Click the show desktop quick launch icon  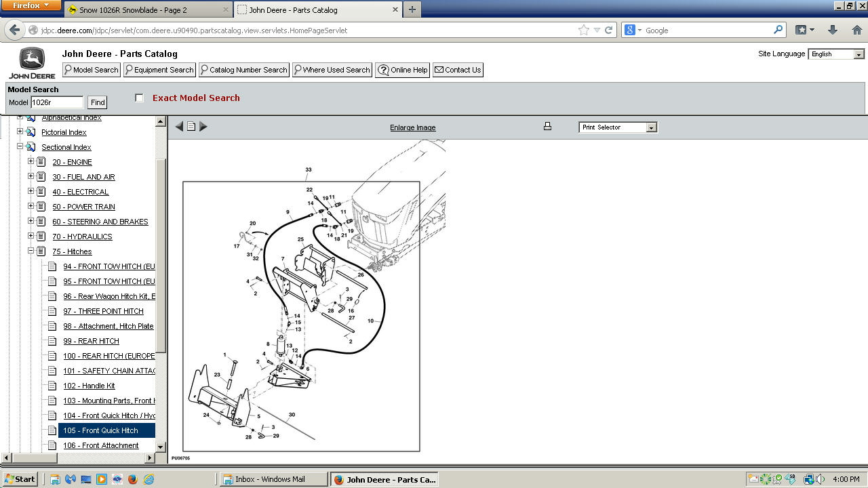[x=85, y=479]
